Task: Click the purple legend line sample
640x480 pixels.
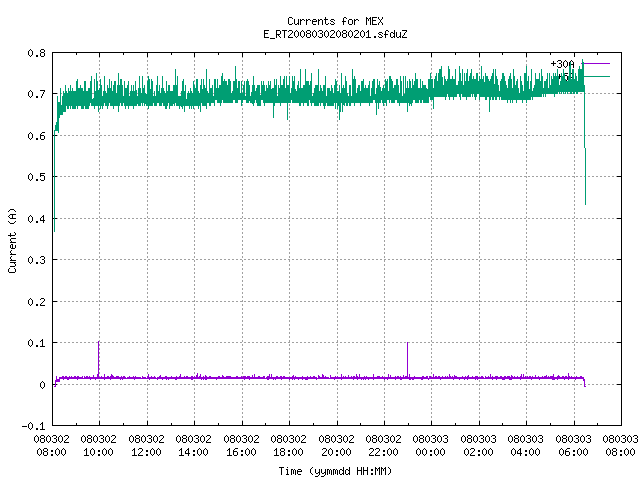Action: click(x=596, y=64)
